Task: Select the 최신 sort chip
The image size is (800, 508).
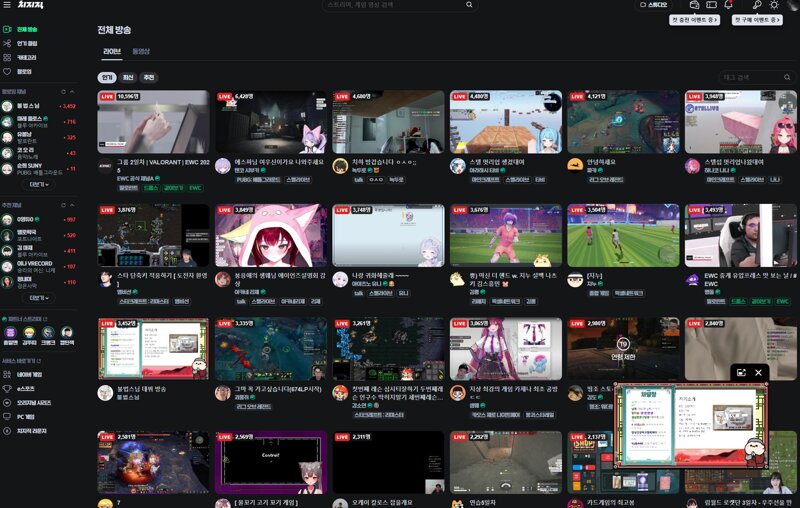Action: point(128,78)
